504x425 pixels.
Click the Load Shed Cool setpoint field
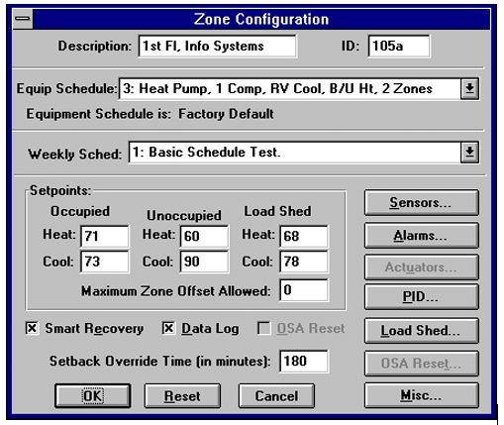(304, 262)
